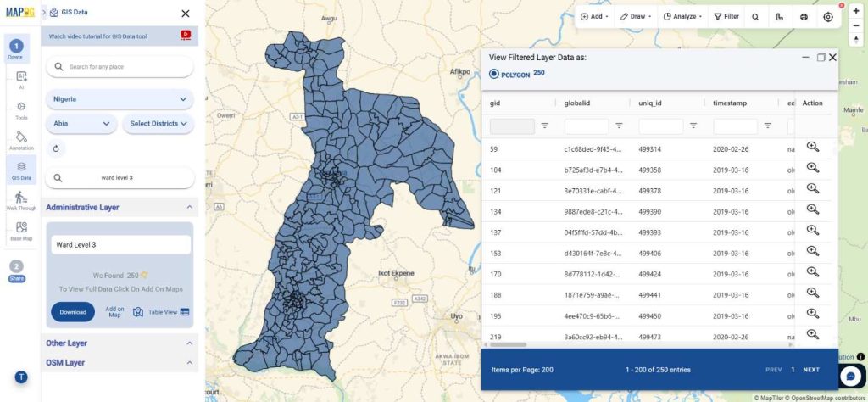Select the GIS Data sidebar icon
Viewport: 868px width, 402px height.
[21, 170]
